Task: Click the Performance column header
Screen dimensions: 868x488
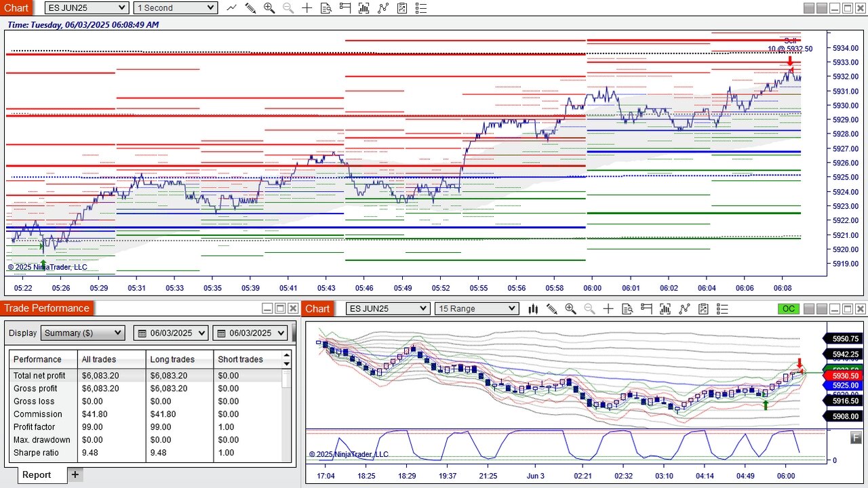Action: click(x=43, y=359)
